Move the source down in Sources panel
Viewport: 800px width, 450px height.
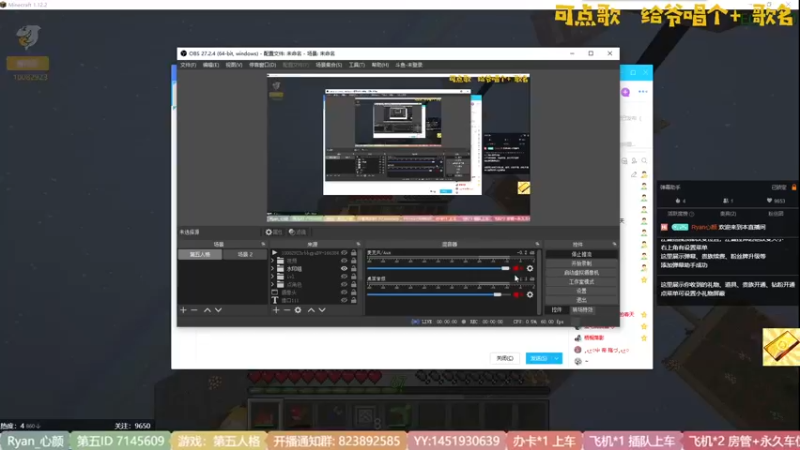[x=322, y=310]
